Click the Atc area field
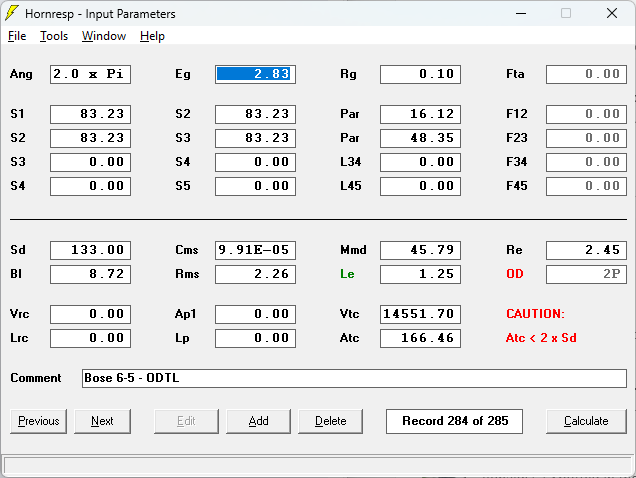The image size is (636, 478). tap(420, 338)
